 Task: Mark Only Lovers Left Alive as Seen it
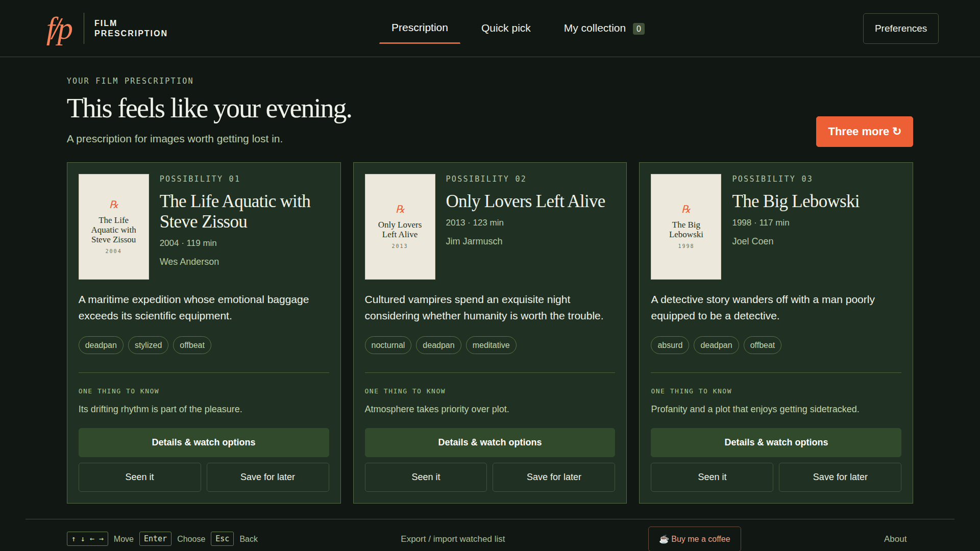[x=426, y=477]
